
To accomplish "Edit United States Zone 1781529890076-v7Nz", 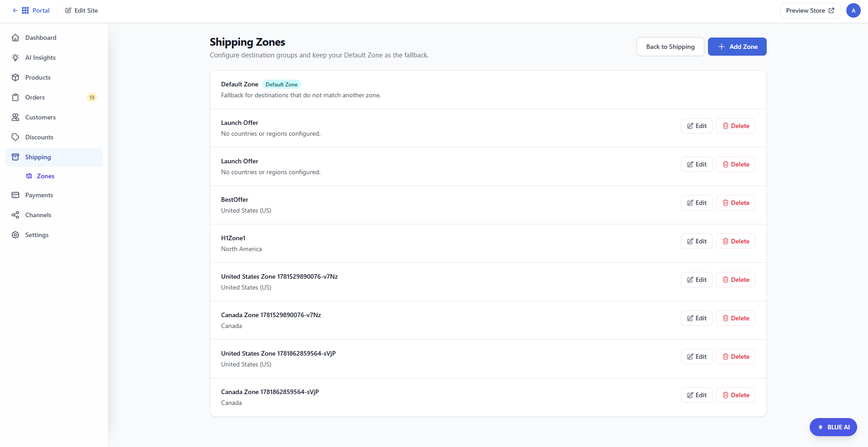I will (x=696, y=280).
